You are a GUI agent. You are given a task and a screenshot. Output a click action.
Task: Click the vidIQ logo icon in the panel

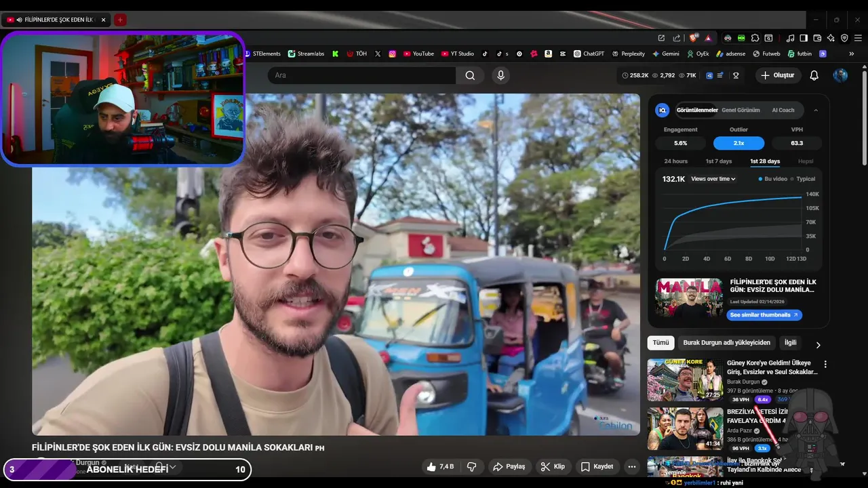coord(663,110)
